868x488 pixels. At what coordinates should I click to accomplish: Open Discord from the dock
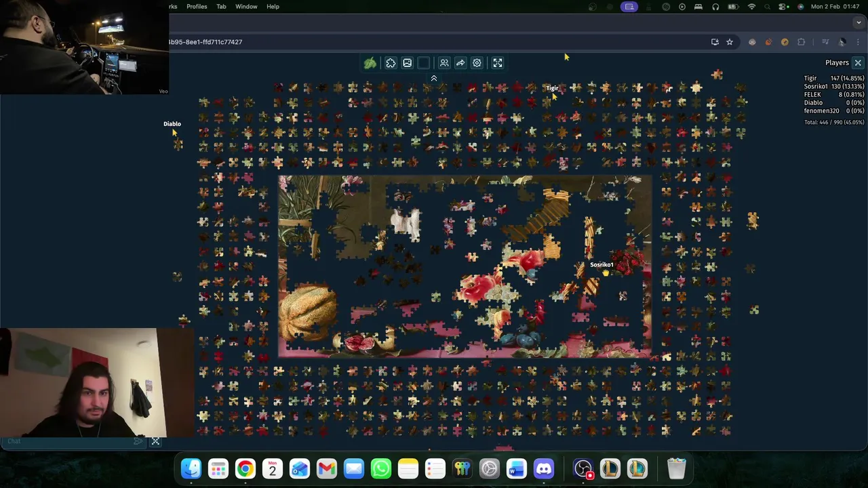pos(544,468)
